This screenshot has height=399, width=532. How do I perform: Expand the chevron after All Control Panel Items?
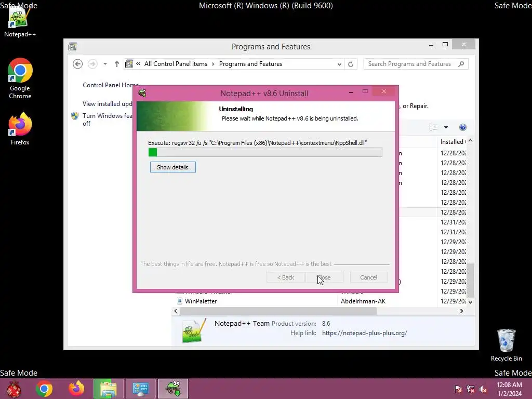pyautogui.click(x=214, y=64)
